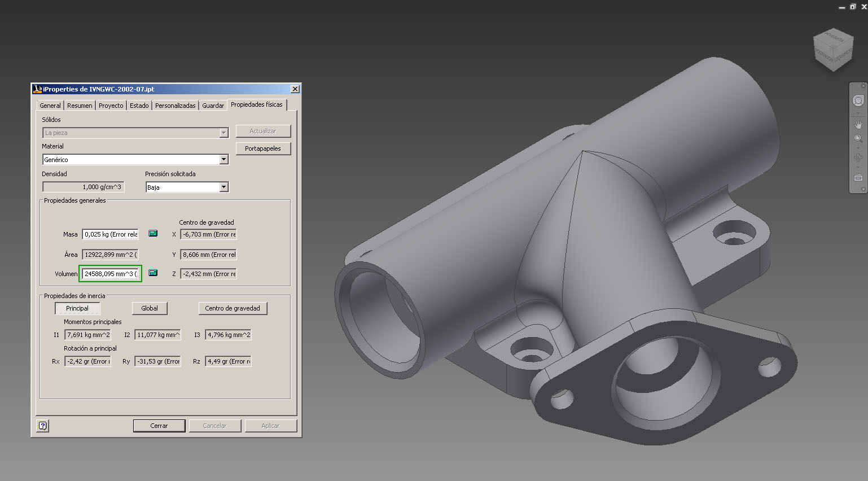This screenshot has height=481, width=868.
Task: Click the I2 moment field 11,077
Action: pos(157,335)
